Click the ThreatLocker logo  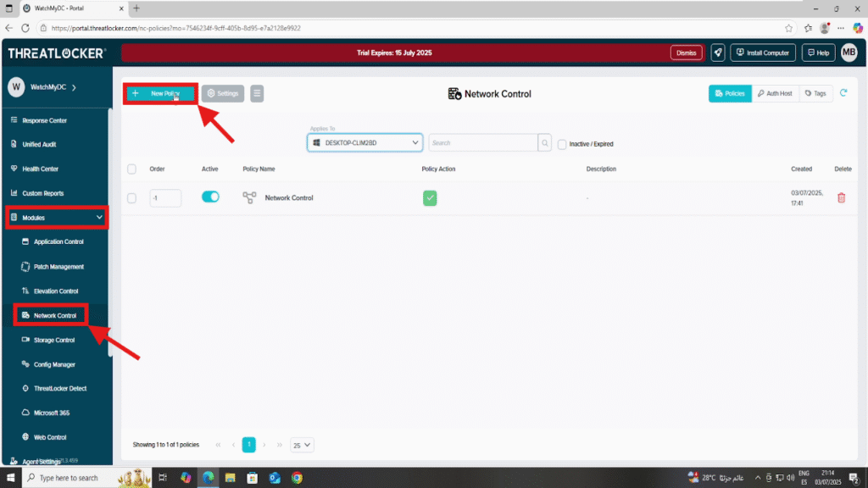(x=57, y=53)
